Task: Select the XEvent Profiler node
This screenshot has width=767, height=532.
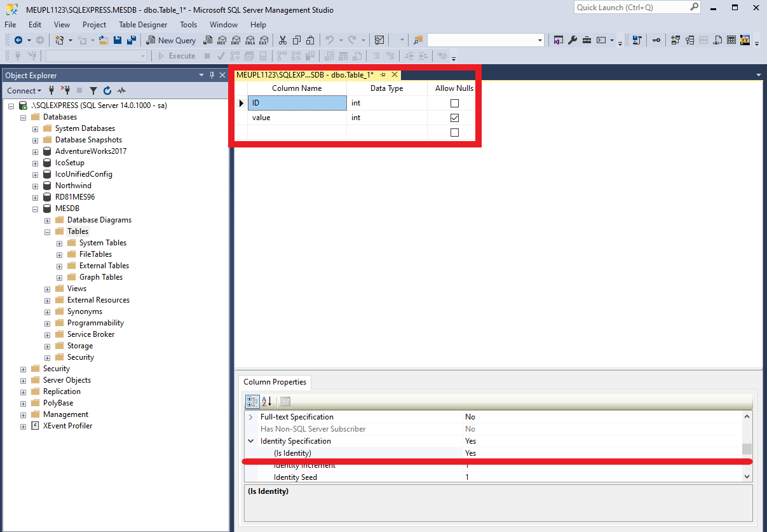Action: pos(67,426)
